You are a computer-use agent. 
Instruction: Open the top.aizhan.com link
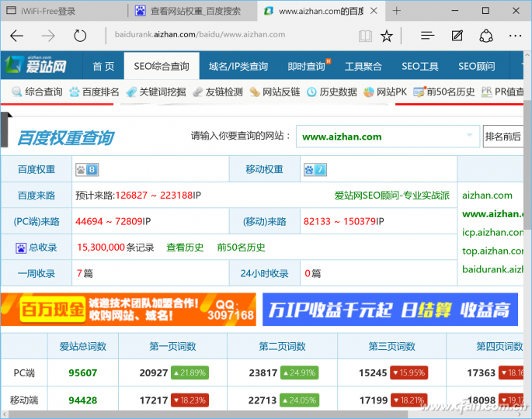pos(492,251)
